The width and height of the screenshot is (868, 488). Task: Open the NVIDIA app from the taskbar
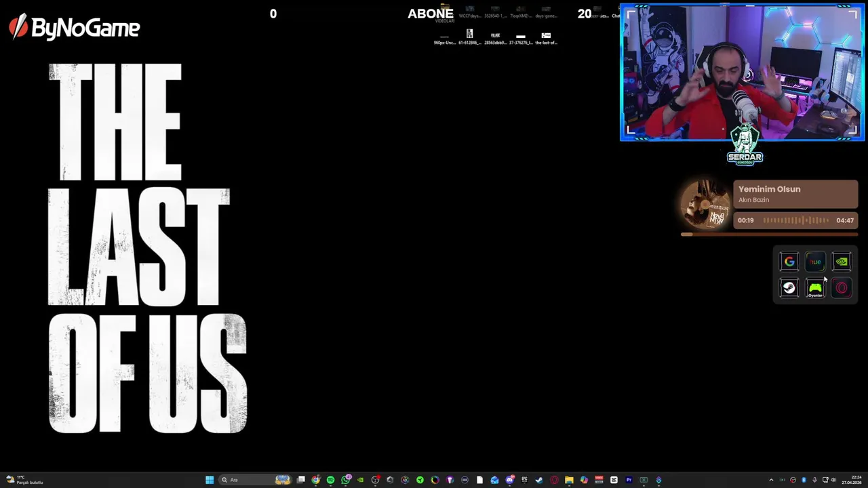pos(360,480)
